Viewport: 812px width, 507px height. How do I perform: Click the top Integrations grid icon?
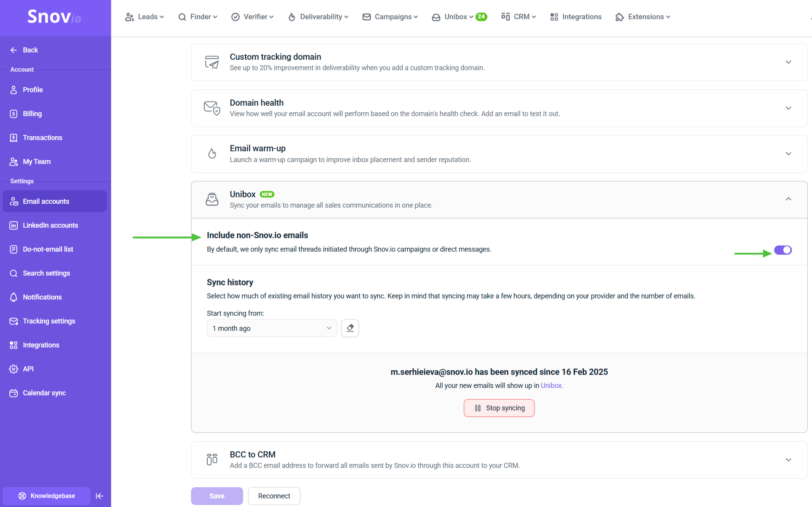click(x=554, y=17)
